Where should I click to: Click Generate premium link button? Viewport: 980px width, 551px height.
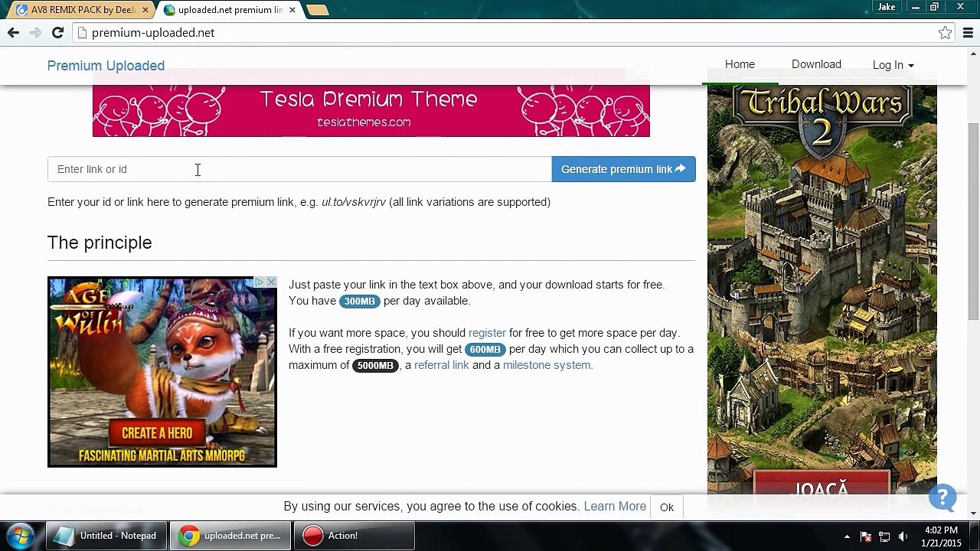pyautogui.click(x=623, y=169)
